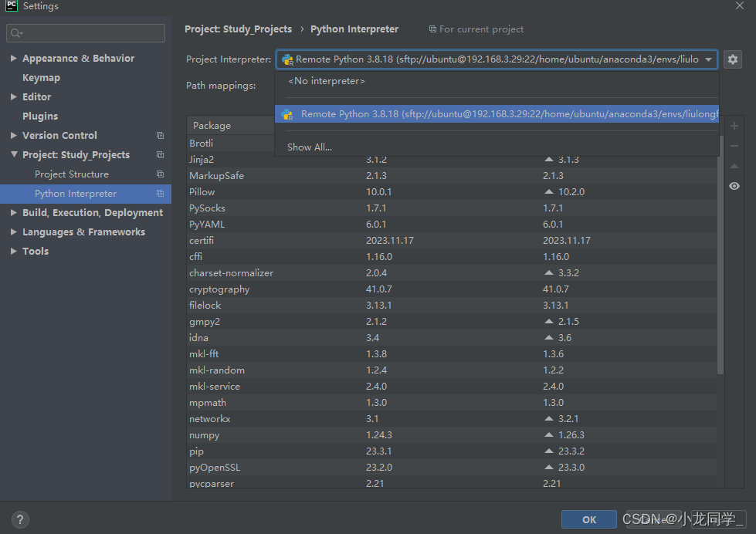Click upgrade arrow next to idna 3.6
756x534 pixels.
(549, 338)
